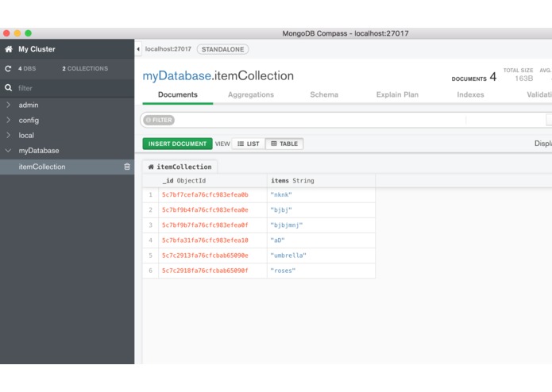This screenshot has height=392, width=552.
Task: Refresh databases with the reload icon
Action: [8, 68]
